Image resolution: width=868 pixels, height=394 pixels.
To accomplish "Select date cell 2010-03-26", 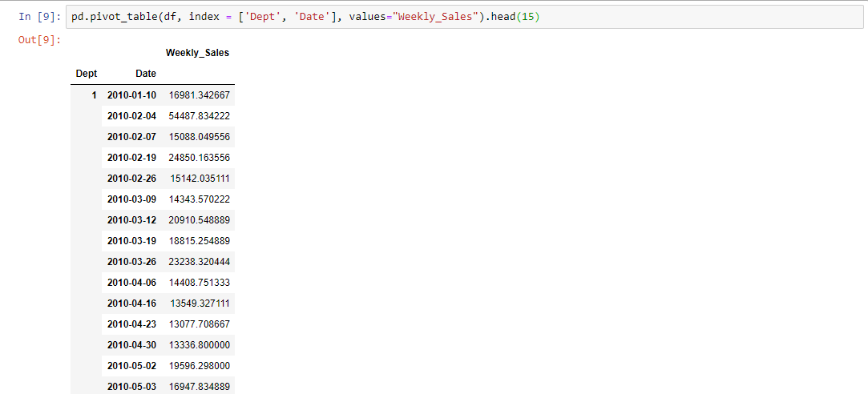I will 131,262.
